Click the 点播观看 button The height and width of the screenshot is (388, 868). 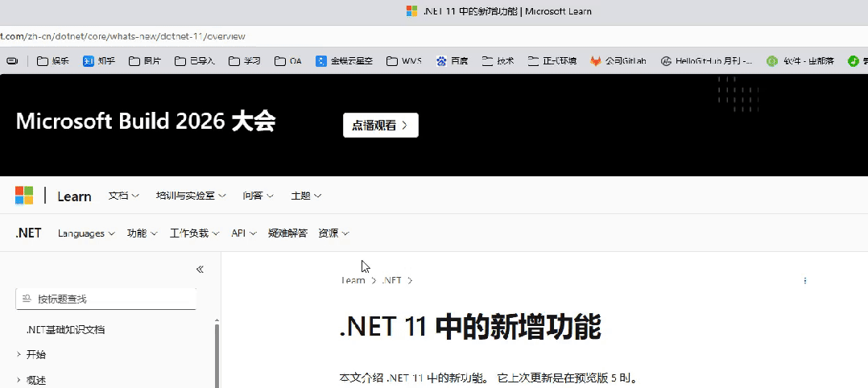click(381, 125)
